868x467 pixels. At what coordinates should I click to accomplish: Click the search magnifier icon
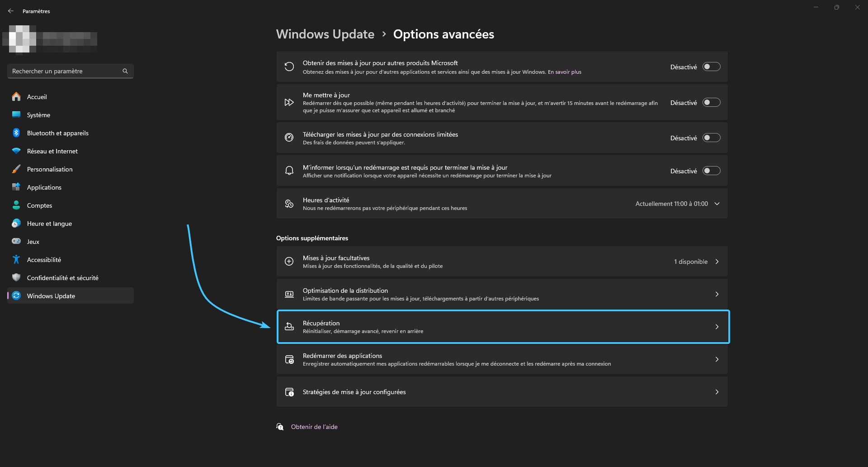pos(125,71)
